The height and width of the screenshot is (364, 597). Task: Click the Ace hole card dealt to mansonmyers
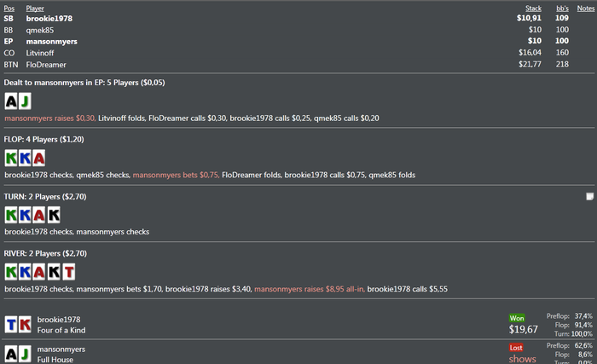(x=11, y=101)
